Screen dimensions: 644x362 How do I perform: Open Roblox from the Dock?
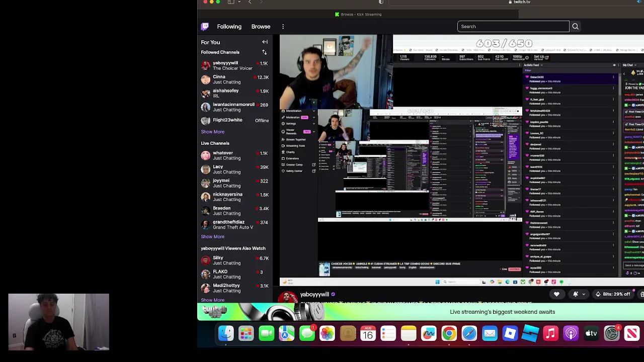click(510, 333)
